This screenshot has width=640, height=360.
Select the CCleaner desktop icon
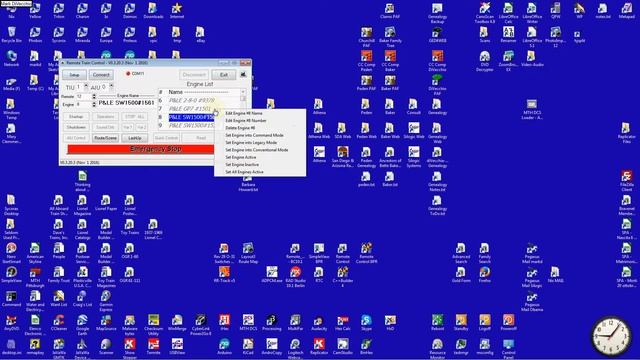59,322
